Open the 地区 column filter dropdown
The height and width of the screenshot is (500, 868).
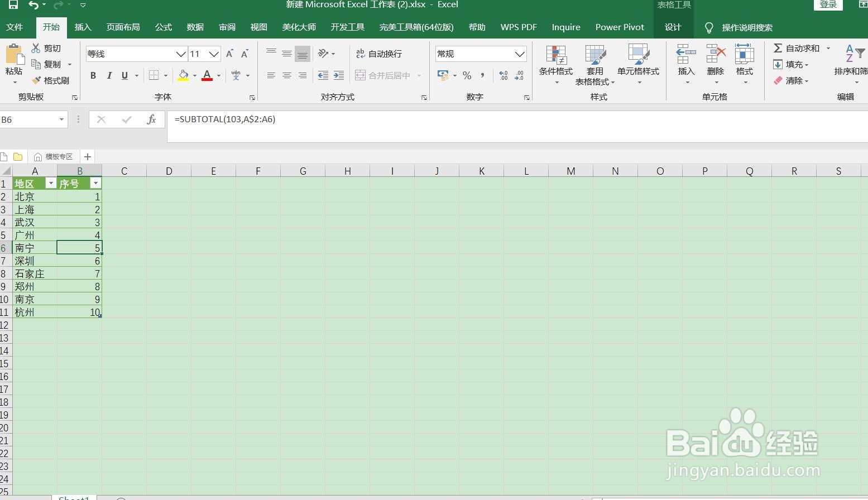(51, 183)
